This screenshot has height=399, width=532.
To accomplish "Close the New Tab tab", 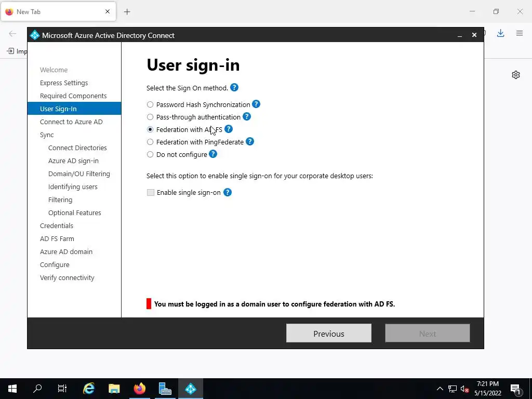I will click(x=108, y=11).
